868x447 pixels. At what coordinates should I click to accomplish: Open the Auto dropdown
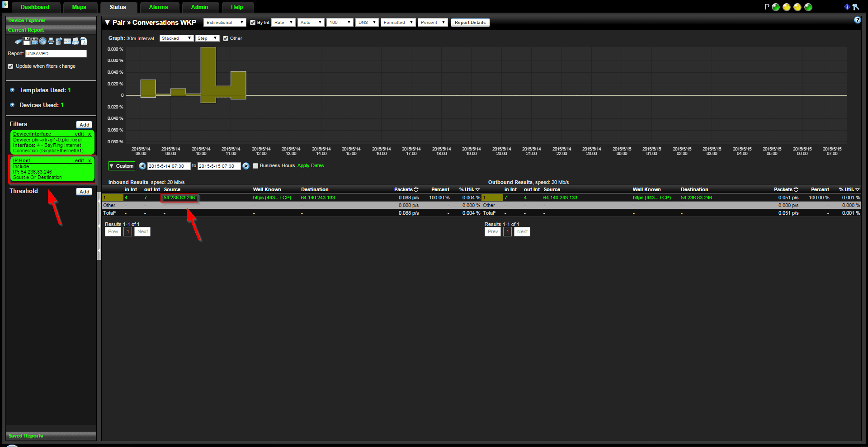(x=311, y=23)
